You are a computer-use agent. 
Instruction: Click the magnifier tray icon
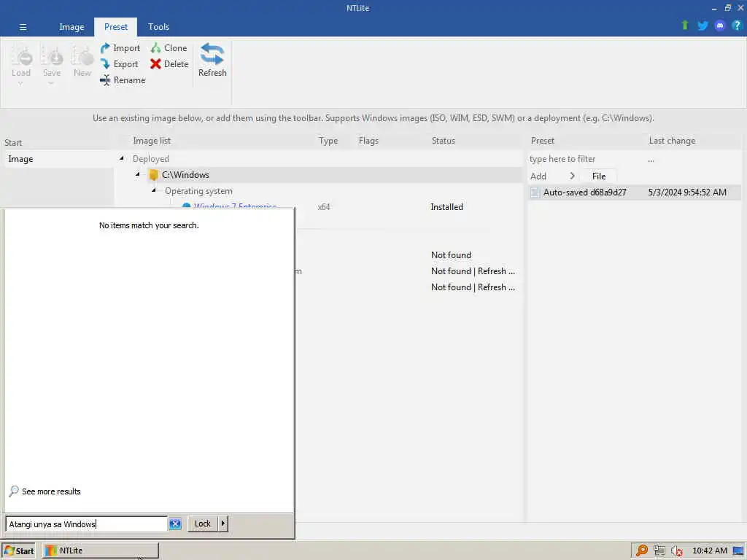click(x=642, y=551)
